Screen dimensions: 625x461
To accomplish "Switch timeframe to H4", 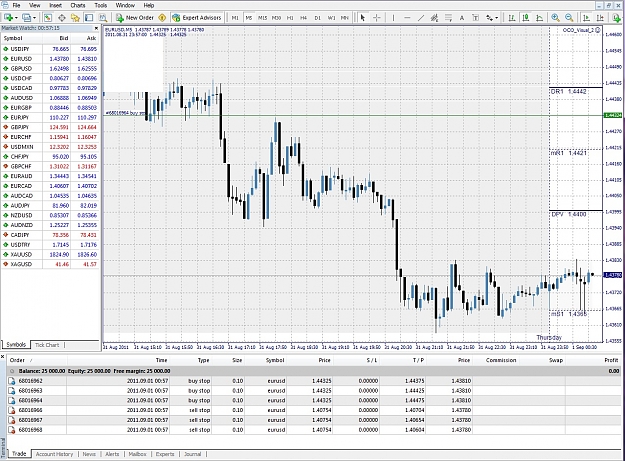I will (303, 18).
